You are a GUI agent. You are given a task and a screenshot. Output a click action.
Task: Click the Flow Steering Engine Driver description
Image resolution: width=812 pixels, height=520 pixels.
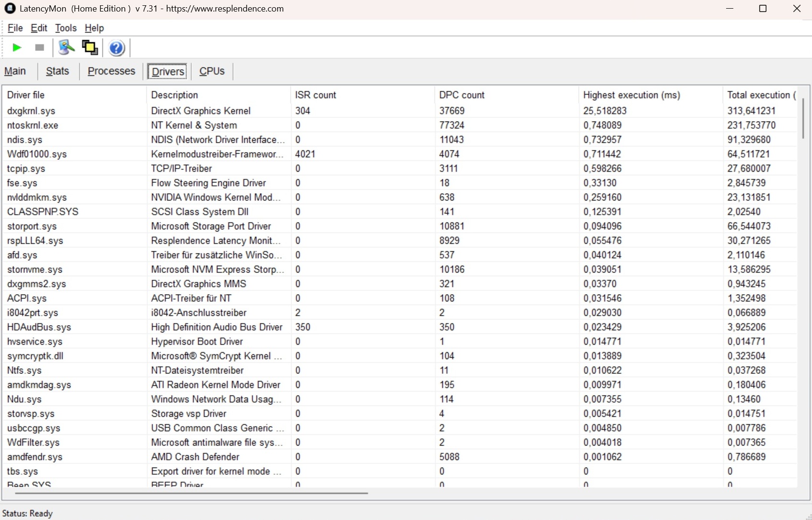coord(208,183)
